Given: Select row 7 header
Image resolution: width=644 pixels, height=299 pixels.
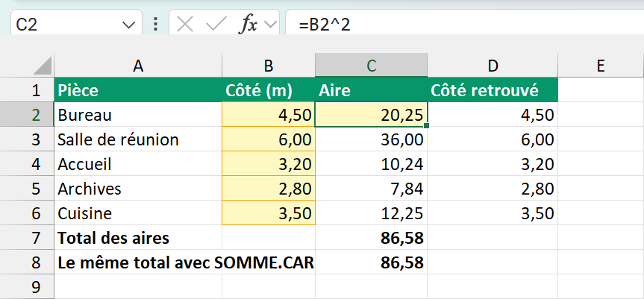Looking at the screenshot, I should 27,237.
